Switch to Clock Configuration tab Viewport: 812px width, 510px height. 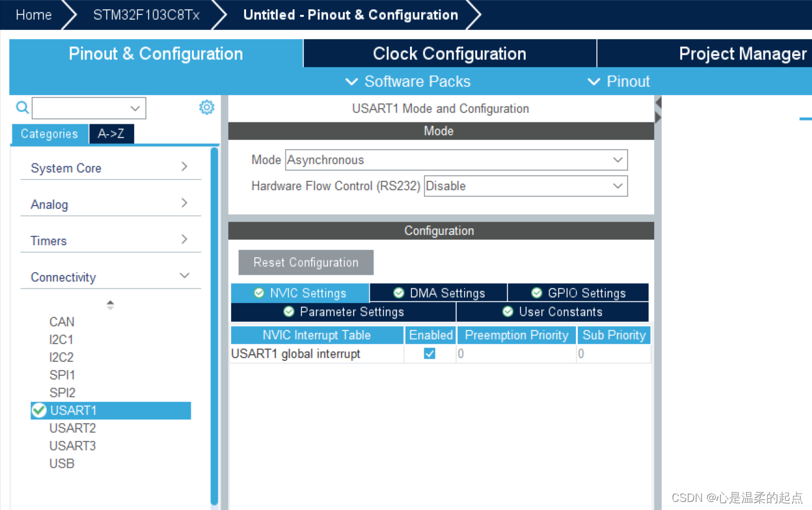coord(450,53)
